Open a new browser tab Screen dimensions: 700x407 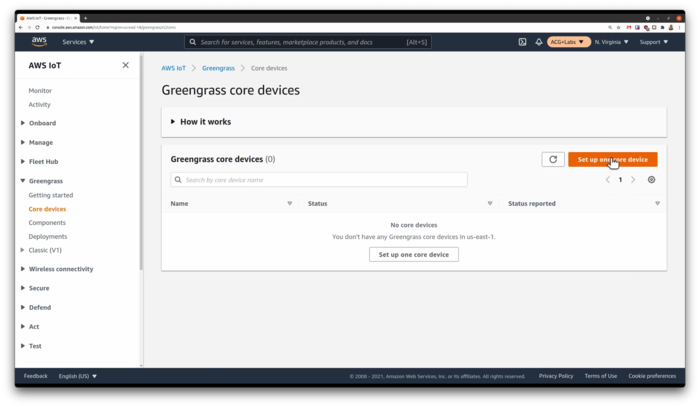tap(85, 18)
